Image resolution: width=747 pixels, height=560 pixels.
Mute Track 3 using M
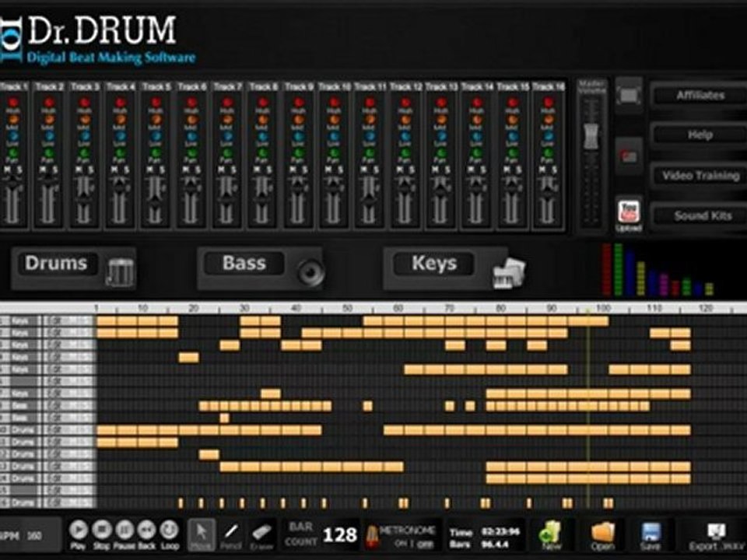coord(79,170)
